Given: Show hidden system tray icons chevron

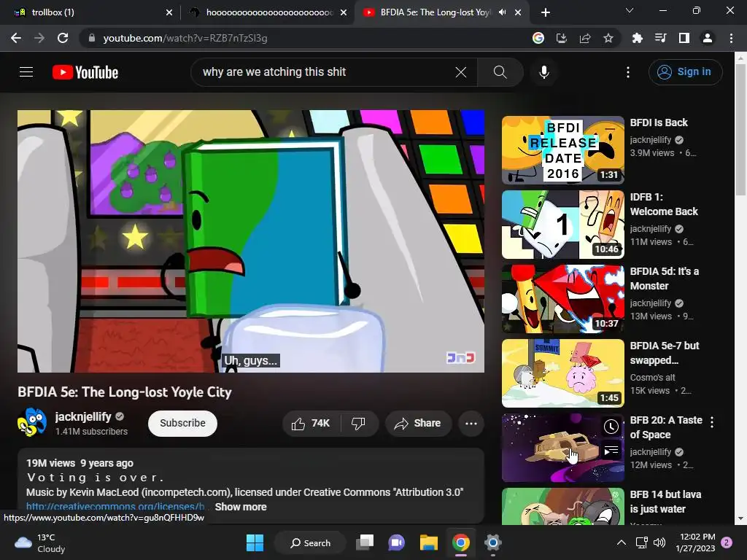Looking at the screenshot, I should pos(622,542).
